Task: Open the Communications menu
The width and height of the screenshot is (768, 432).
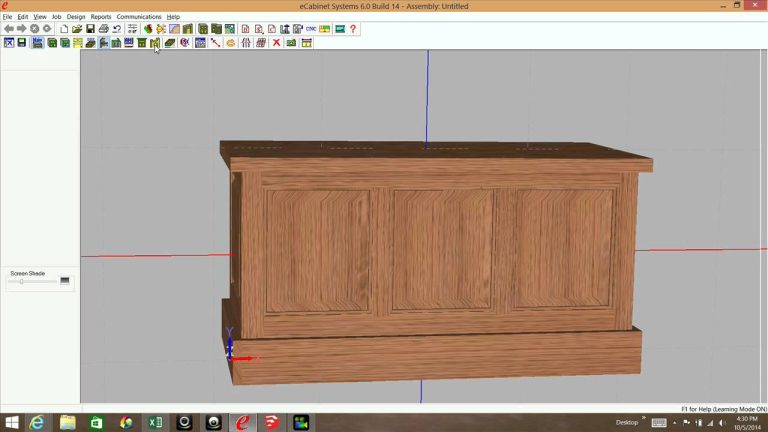Action: pyautogui.click(x=139, y=17)
